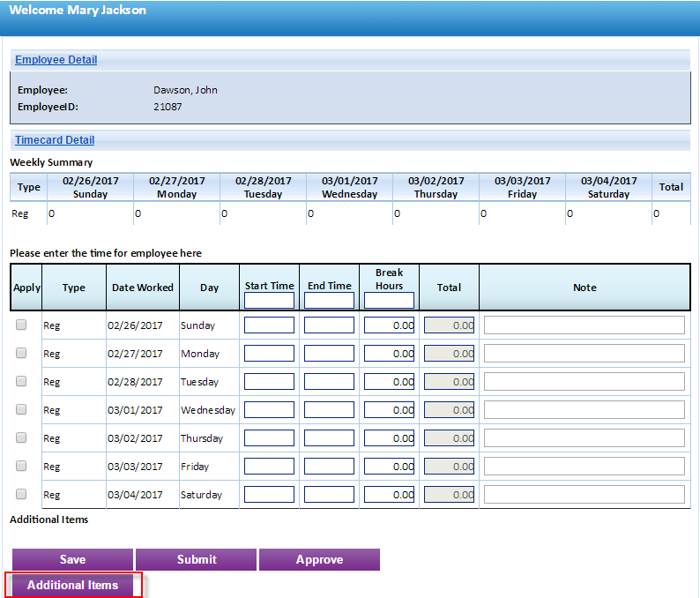Click Friday's End Time field
700x598 pixels.
tap(329, 467)
